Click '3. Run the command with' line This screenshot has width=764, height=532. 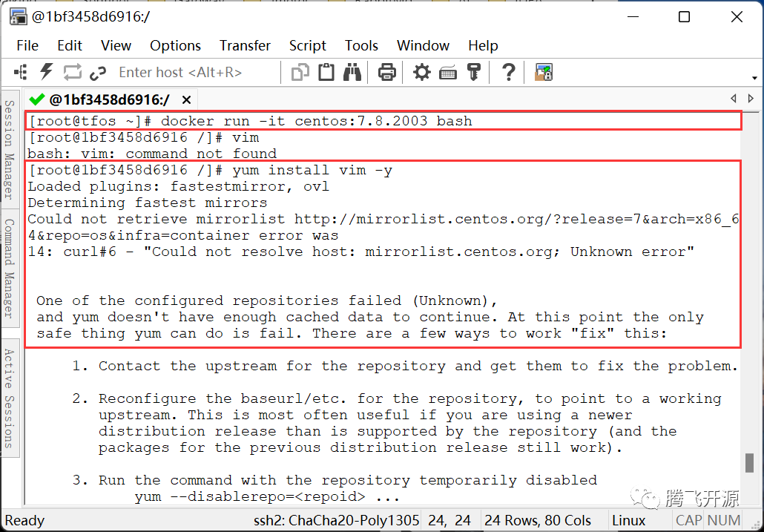pyautogui.click(x=335, y=480)
